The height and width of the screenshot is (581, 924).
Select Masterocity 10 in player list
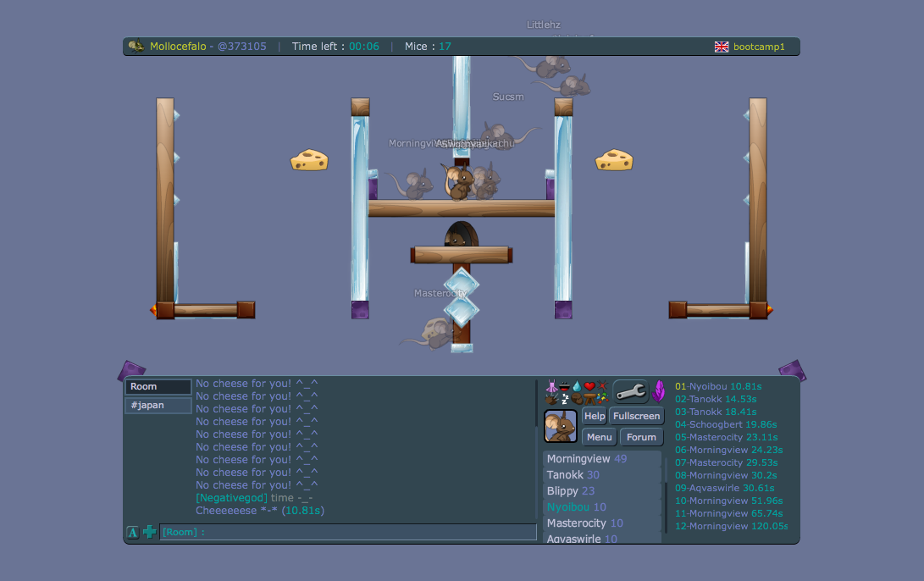tap(601, 523)
